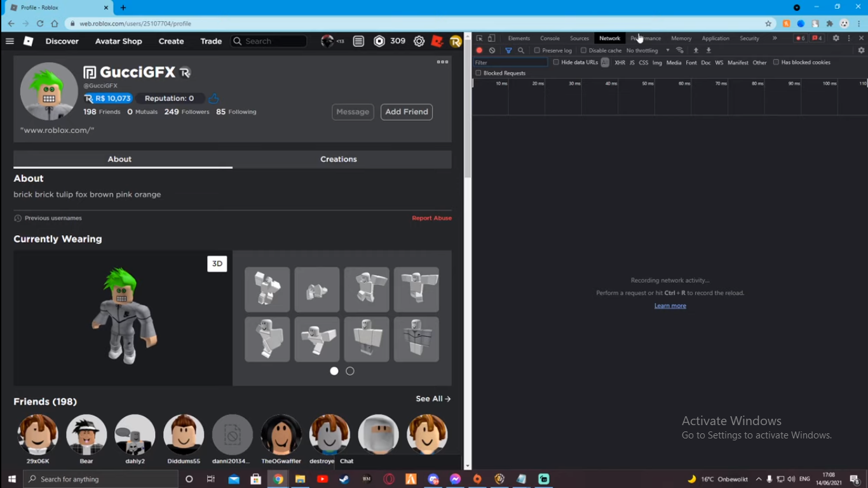Filter requests by XHR type

tap(620, 62)
